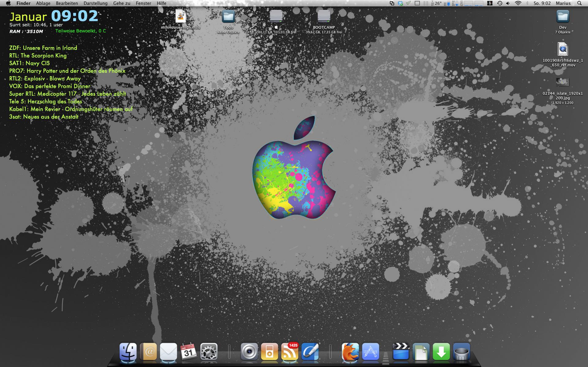Select the BOOTCAMP drive icon
Image resolution: width=588 pixels, height=367 pixels.
(x=324, y=16)
